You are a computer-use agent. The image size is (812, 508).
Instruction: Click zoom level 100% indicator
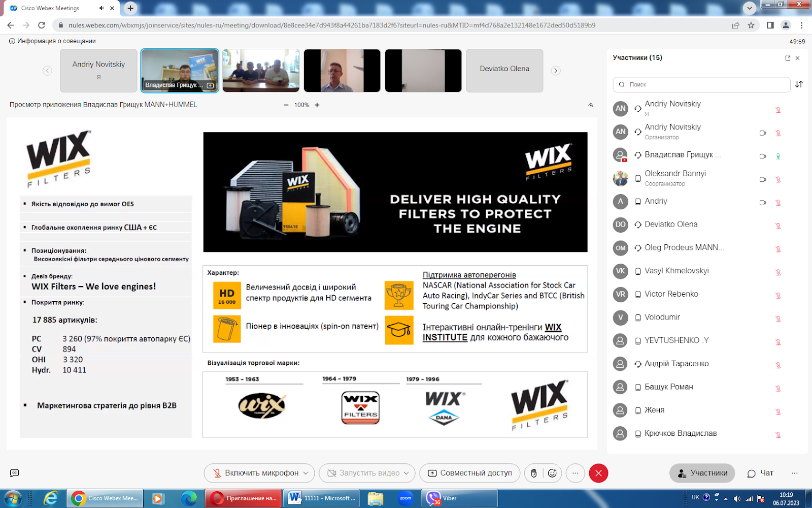pyautogui.click(x=301, y=105)
